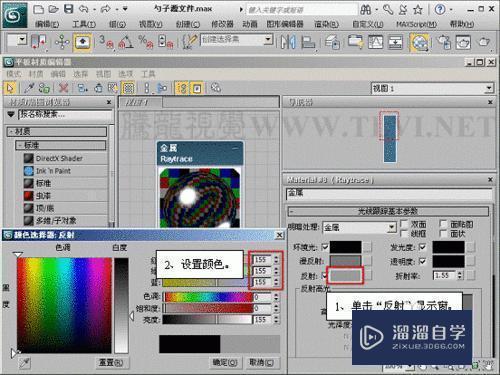Undo the last action in the title bar
The height and width of the screenshot is (375, 500).
(84, 9)
